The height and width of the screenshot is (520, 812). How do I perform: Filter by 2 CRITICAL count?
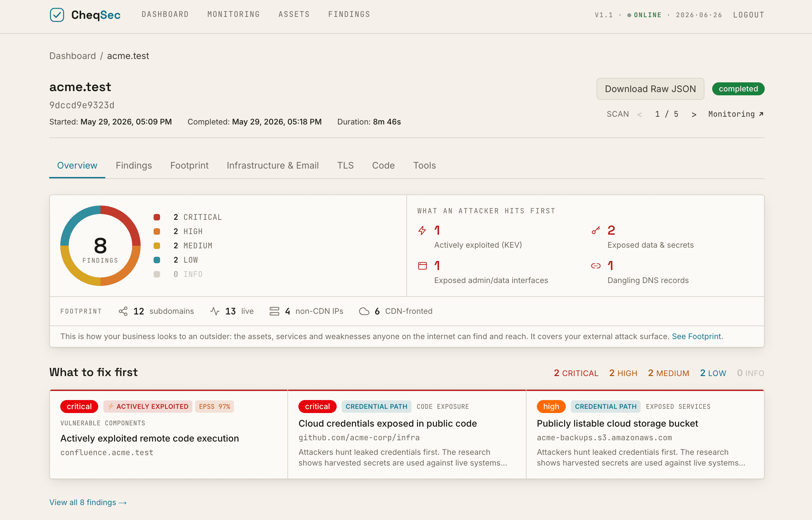click(576, 373)
